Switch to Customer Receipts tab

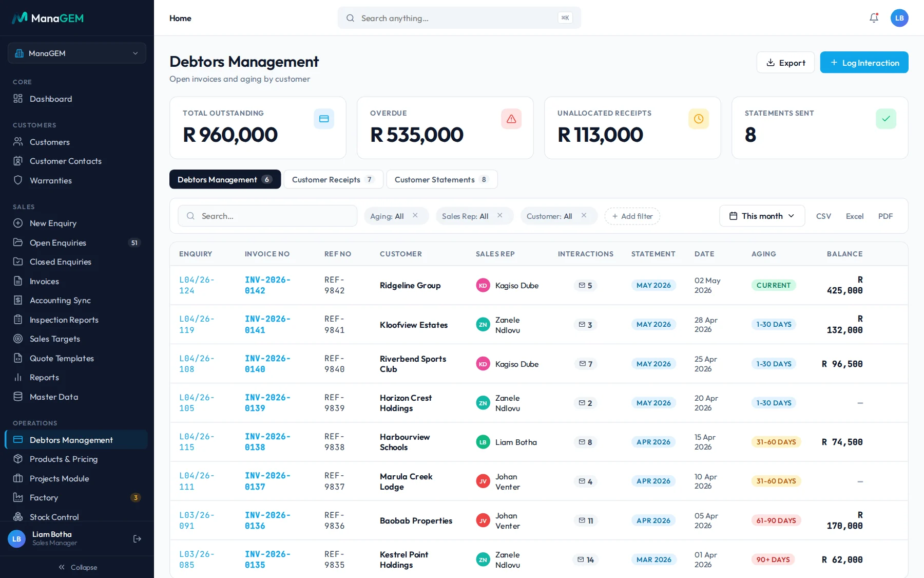coord(333,179)
